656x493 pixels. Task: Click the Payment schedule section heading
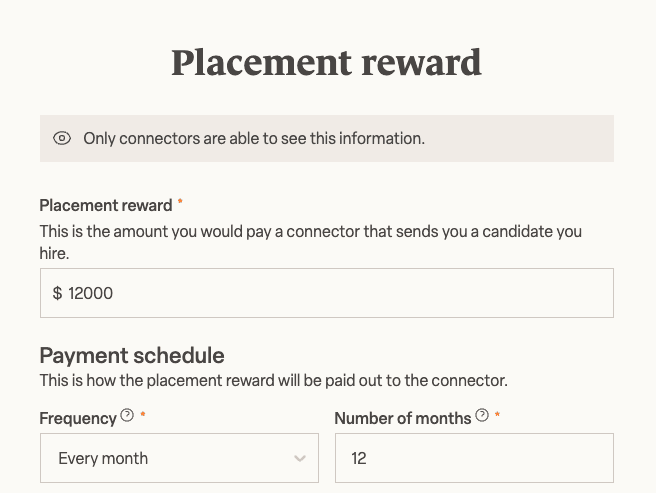(132, 355)
